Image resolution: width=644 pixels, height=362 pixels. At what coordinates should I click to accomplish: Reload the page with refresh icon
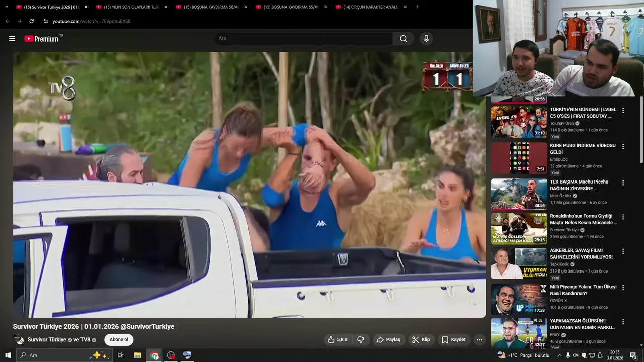click(x=32, y=21)
